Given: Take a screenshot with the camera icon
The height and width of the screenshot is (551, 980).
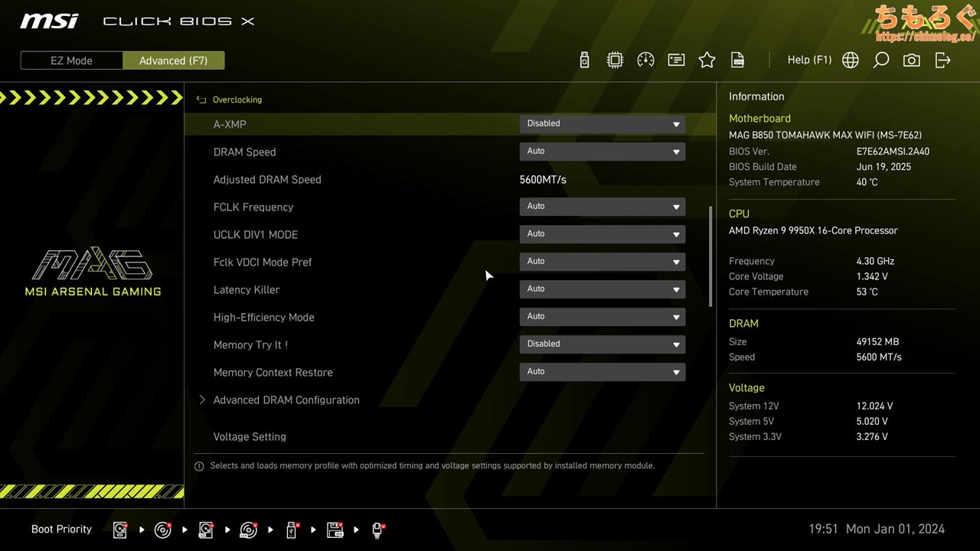Looking at the screenshot, I should (x=911, y=60).
